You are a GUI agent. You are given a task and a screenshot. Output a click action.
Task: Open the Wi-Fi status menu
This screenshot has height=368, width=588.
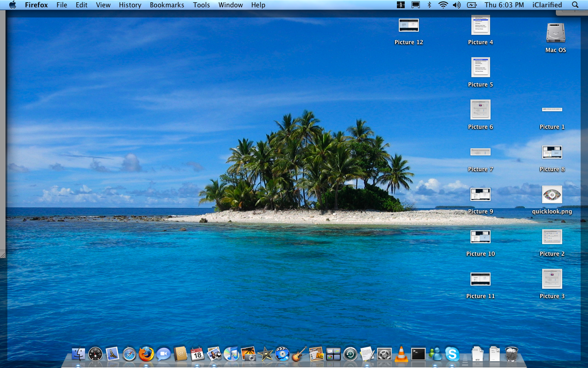pos(443,5)
